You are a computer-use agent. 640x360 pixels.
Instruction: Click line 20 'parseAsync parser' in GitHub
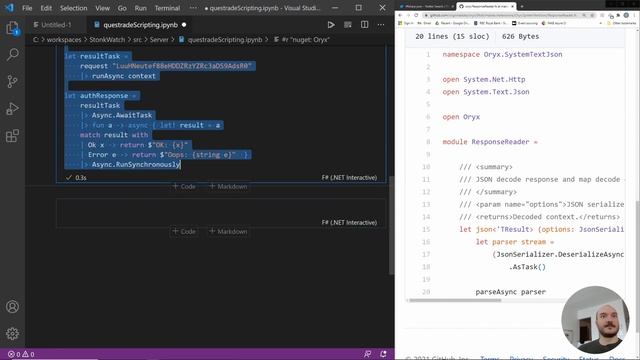click(511, 292)
